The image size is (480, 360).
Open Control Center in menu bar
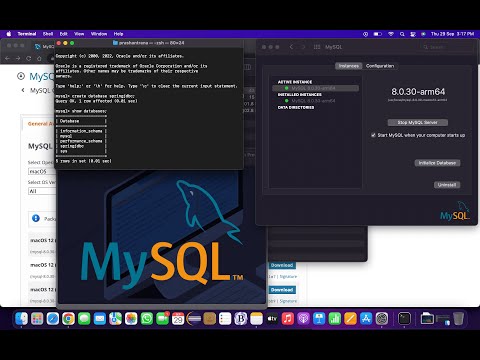coord(413,34)
